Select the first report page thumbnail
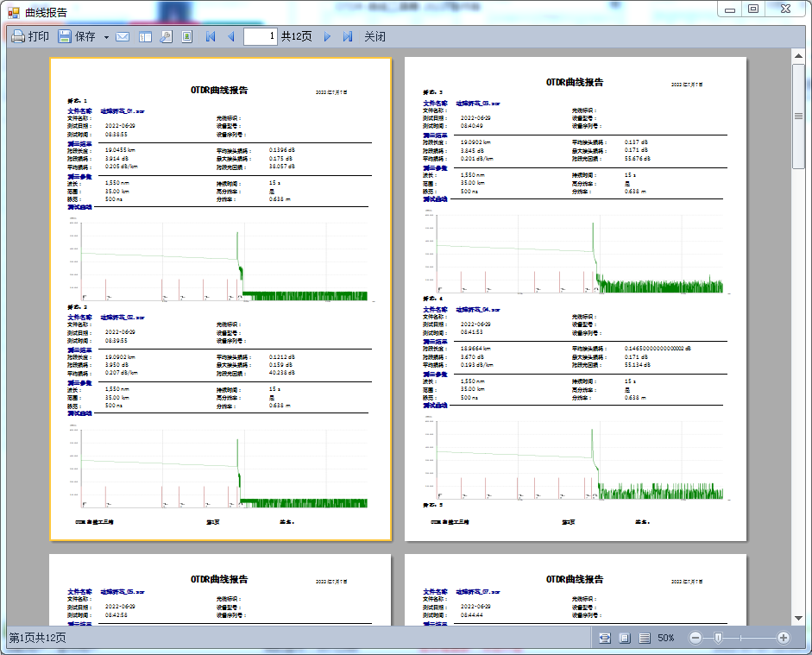The width and height of the screenshot is (812, 655). (221, 299)
